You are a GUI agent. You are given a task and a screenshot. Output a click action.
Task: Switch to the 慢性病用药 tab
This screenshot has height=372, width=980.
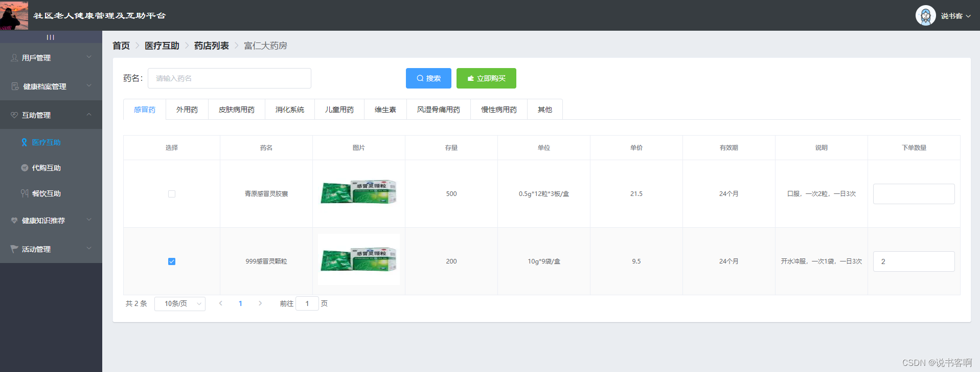click(499, 110)
